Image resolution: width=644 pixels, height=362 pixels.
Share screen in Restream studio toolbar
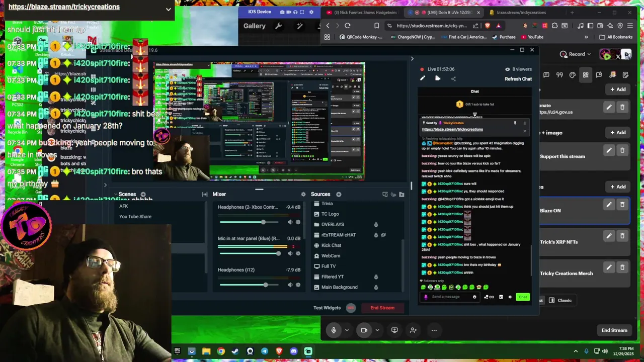(394, 330)
